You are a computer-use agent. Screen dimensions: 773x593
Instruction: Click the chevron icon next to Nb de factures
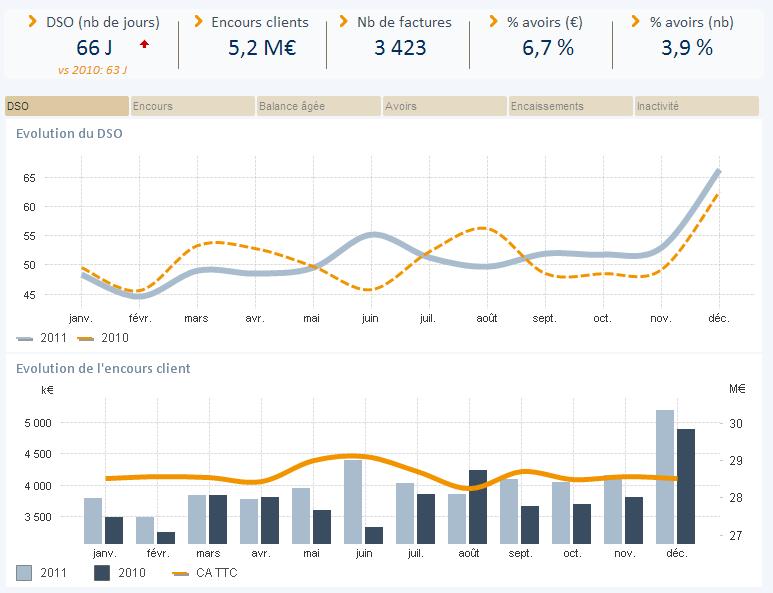(x=344, y=21)
